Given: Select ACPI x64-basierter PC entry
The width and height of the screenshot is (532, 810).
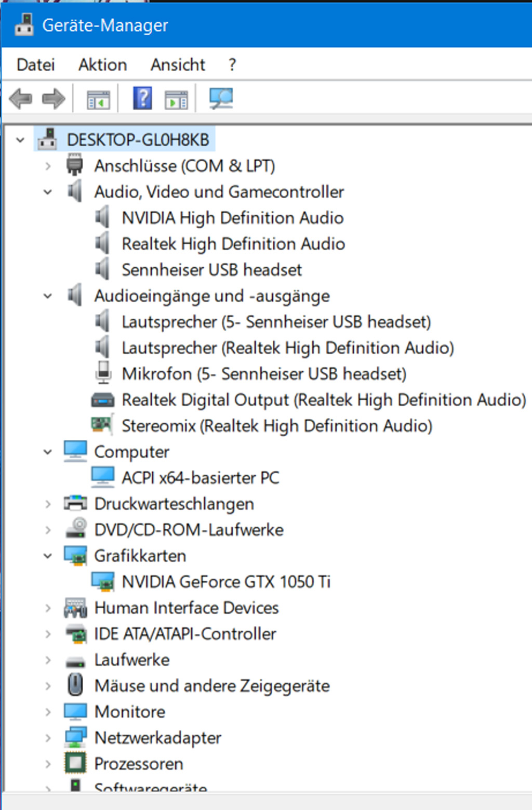Looking at the screenshot, I should click(200, 477).
